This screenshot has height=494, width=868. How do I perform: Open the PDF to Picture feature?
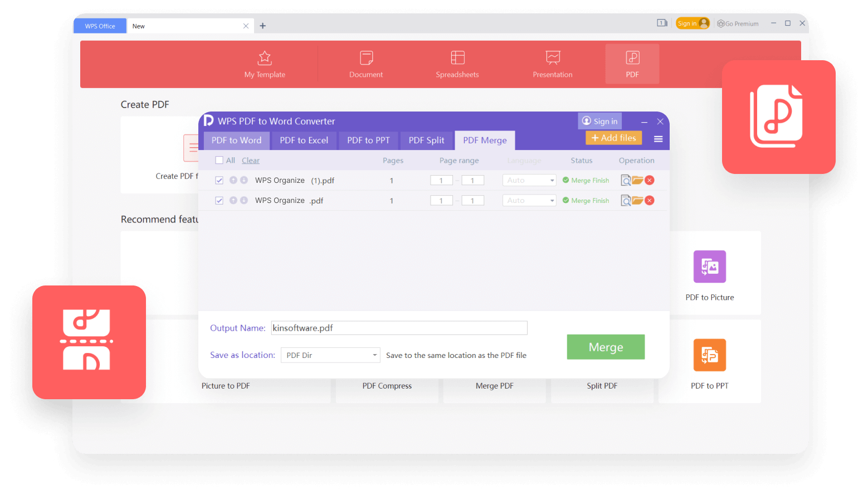click(x=709, y=274)
